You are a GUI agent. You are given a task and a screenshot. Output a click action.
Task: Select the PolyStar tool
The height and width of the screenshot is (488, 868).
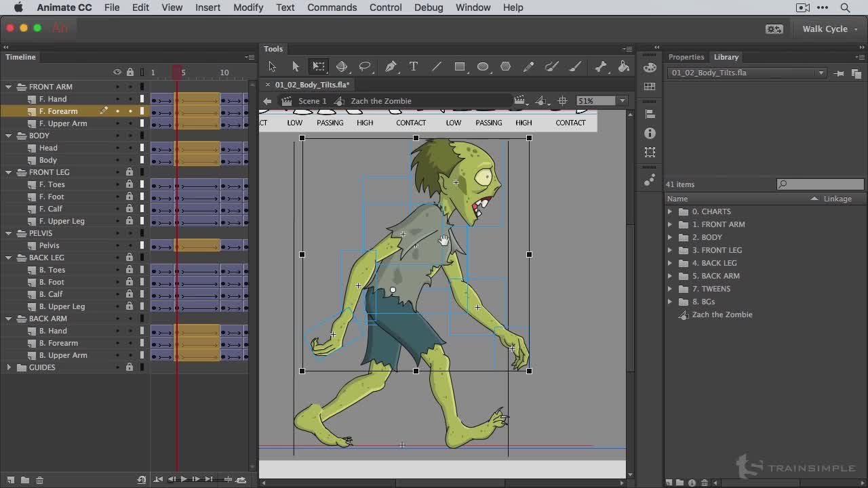click(506, 66)
